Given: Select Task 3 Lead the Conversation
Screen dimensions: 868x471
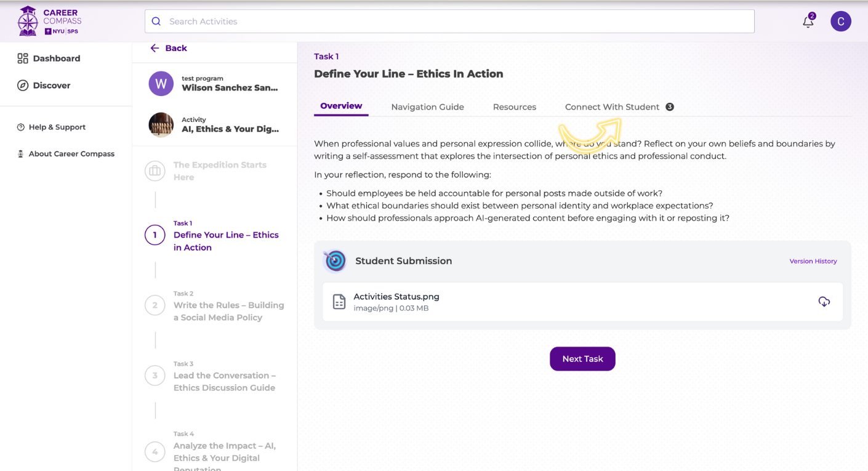Looking at the screenshot, I should click(224, 381).
